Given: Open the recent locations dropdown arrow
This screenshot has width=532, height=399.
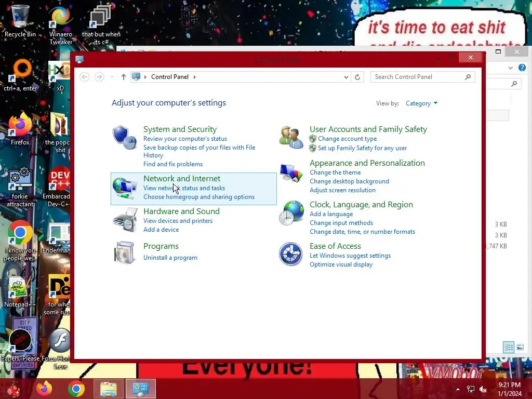Looking at the screenshot, I should [x=112, y=77].
